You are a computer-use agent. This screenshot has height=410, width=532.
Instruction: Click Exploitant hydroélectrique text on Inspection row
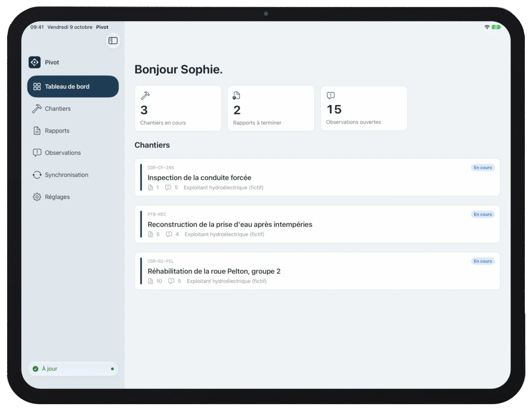[x=224, y=188]
